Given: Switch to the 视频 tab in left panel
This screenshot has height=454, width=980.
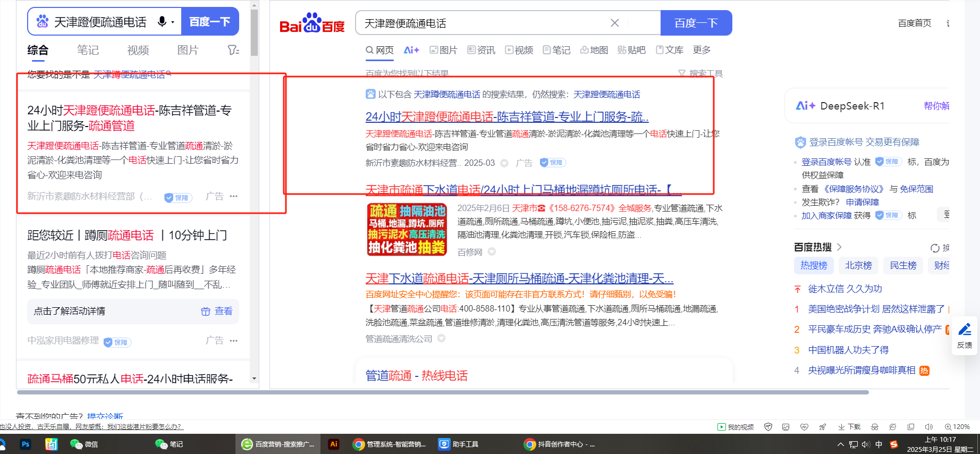Looking at the screenshot, I should [138, 50].
